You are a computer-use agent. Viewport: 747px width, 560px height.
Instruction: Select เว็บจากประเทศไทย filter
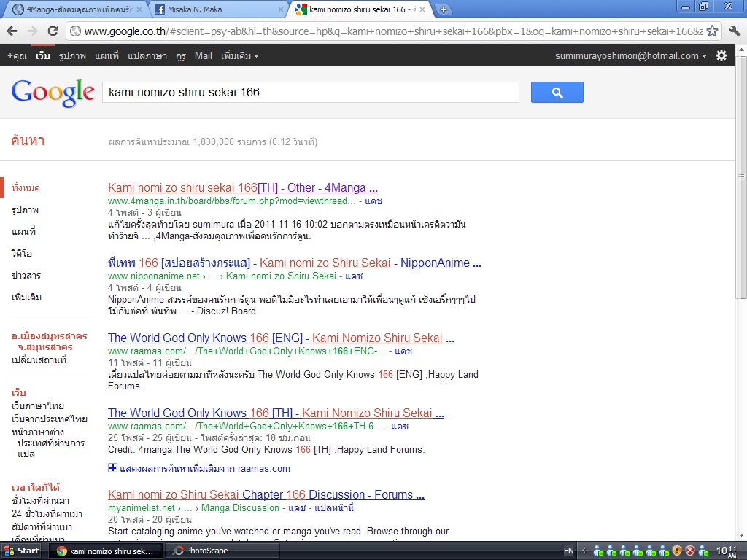(49, 419)
